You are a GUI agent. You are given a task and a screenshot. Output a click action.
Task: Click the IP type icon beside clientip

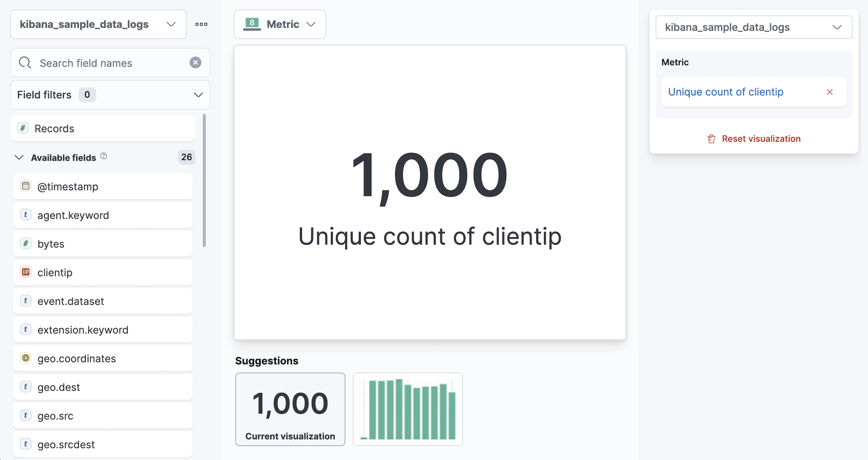point(26,272)
